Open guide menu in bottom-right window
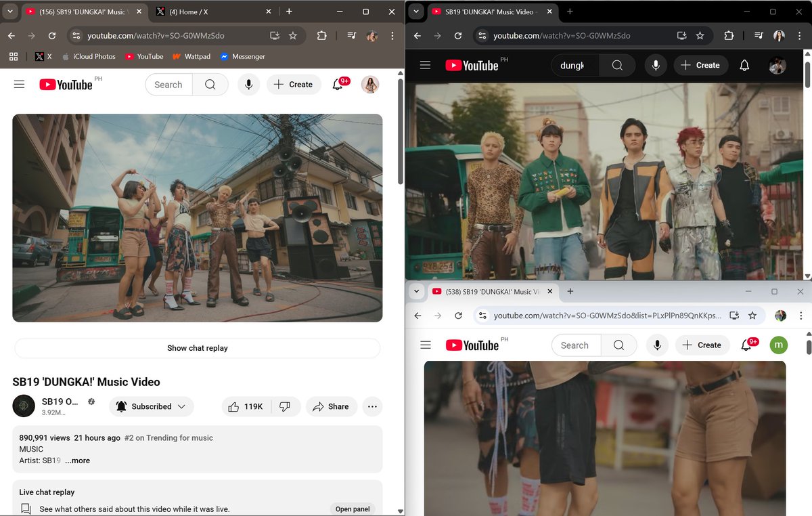This screenshot has height=516, width=812. [426, 345]
